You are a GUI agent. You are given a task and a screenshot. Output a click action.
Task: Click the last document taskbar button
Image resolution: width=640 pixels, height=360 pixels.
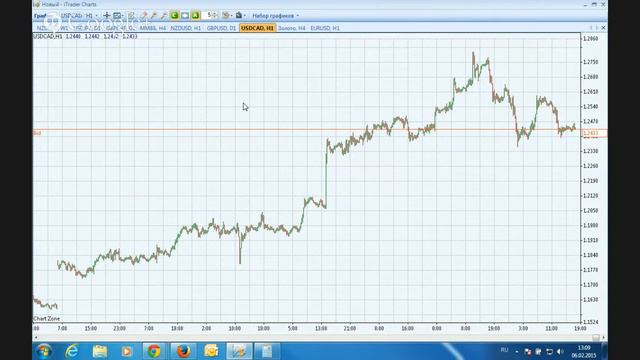coord(267,351)
